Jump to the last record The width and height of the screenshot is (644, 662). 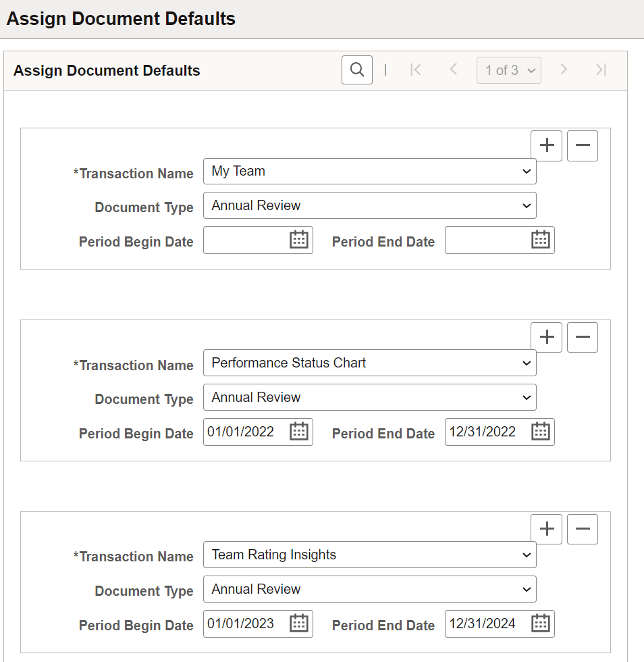click(x=601, y=70)
